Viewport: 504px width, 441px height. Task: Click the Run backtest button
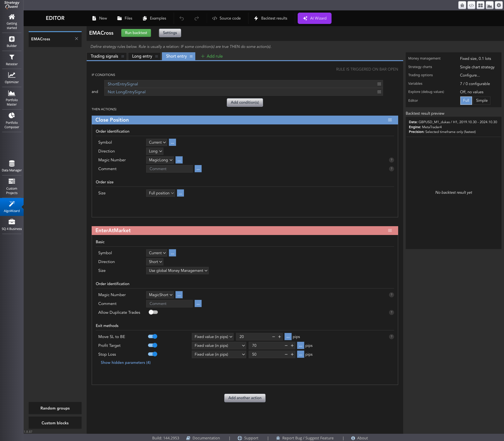136,33
